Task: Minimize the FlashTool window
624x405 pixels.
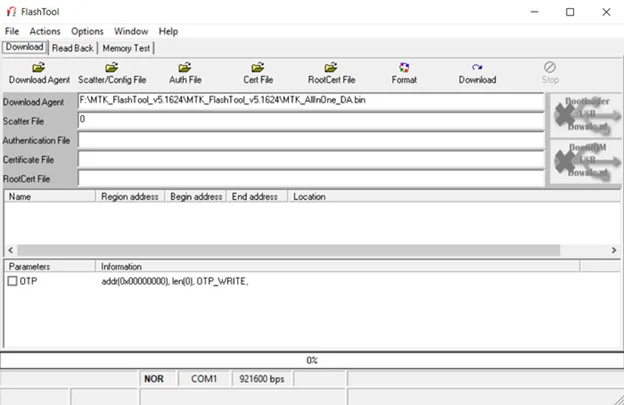Action: click(x=534, y=12)
